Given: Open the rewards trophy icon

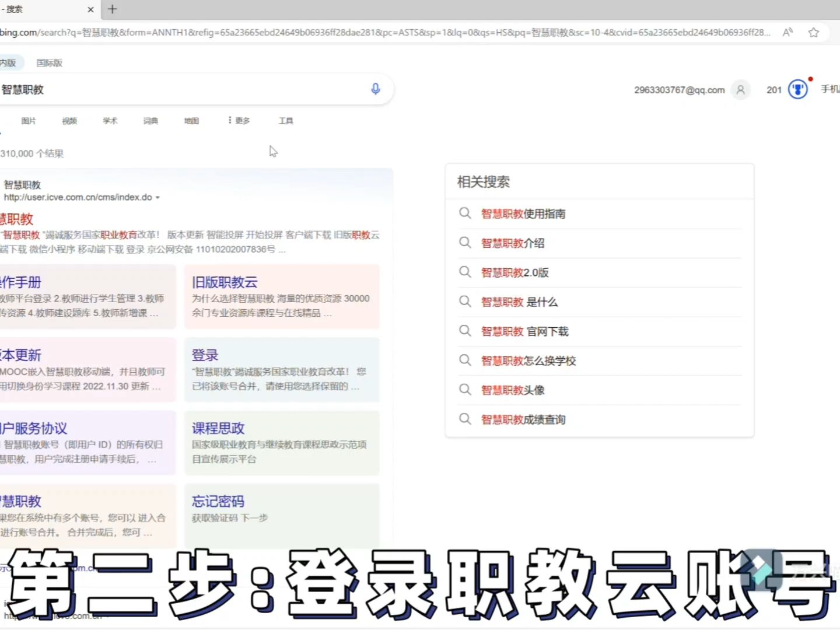Looking at the screenshot, I should (798, 89).
